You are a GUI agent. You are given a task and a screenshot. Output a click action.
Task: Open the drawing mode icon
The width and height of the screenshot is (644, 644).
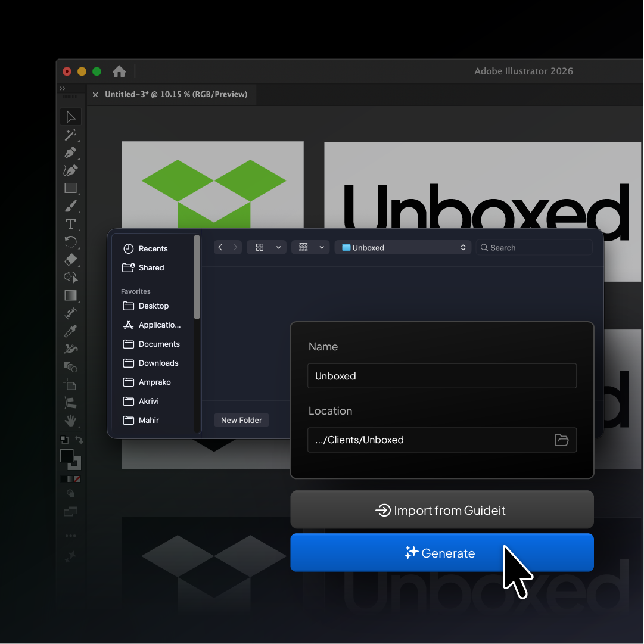pos(71,494)
